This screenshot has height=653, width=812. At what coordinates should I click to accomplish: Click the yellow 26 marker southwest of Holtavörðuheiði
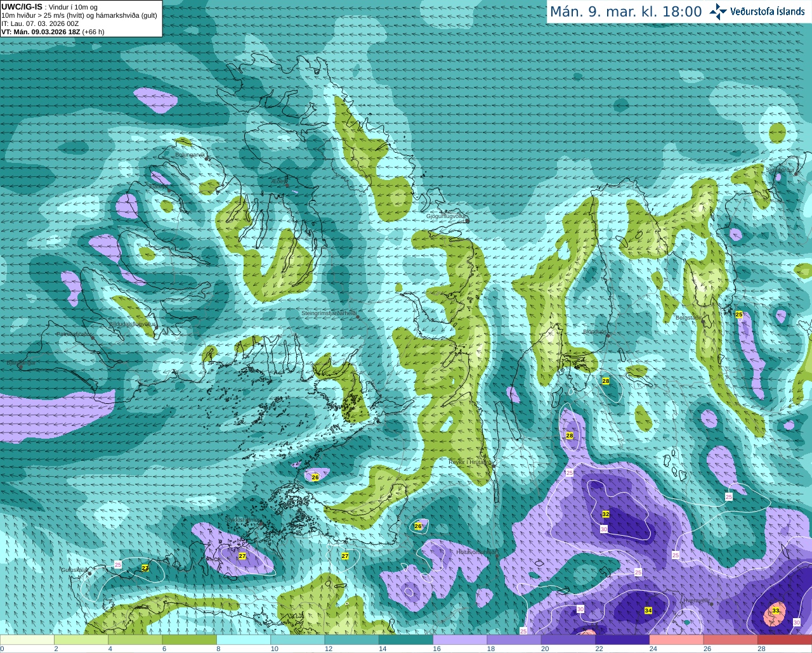(418, 526)
